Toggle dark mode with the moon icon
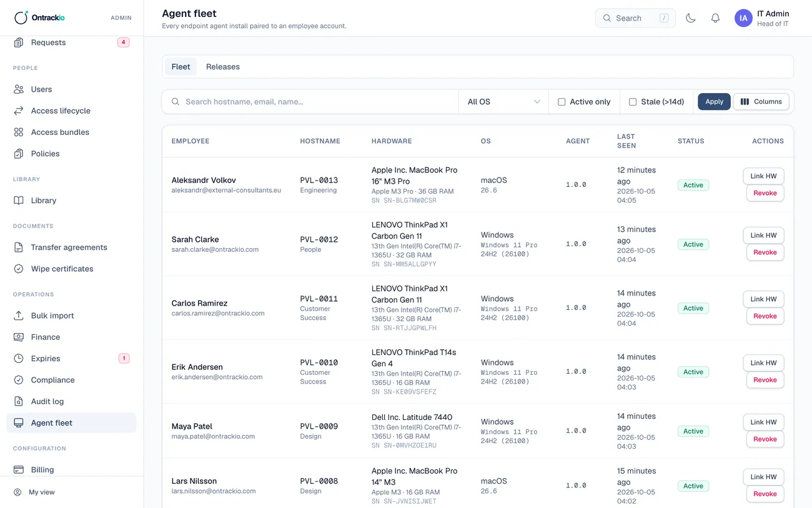Image resolution: width=812 pixels, height=508 pixels. pos(691,18)
